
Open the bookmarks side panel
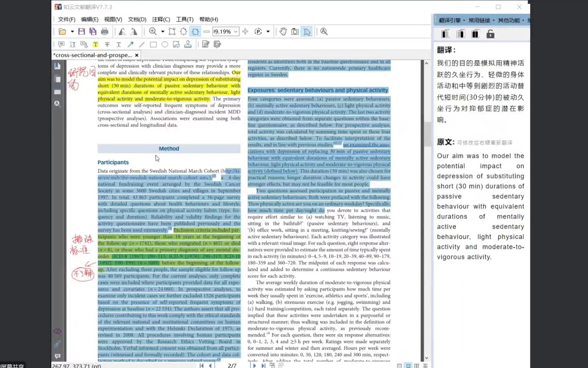[58, 66]
